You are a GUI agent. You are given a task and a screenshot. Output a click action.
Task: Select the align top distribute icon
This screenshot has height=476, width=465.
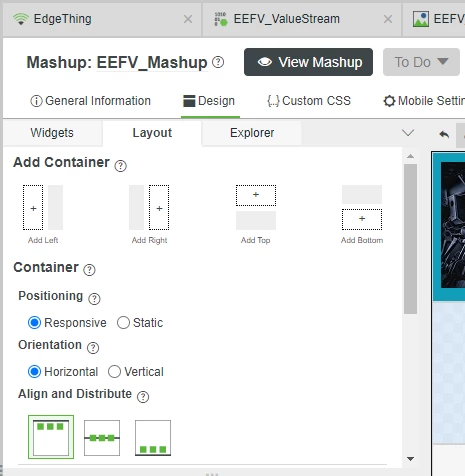[x=51, y=437]
